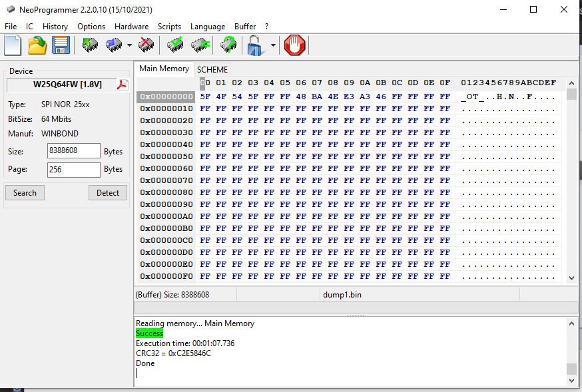Save the buffer with the floppy icon
Image resolution: width=582 pixels, height=392 pixels.
61,45
